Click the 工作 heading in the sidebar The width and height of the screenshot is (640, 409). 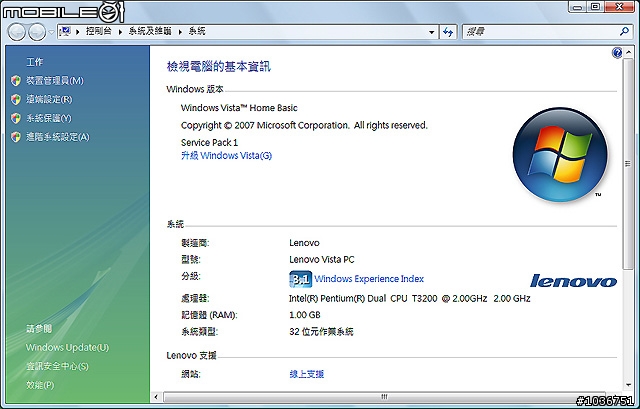[35, 62]
